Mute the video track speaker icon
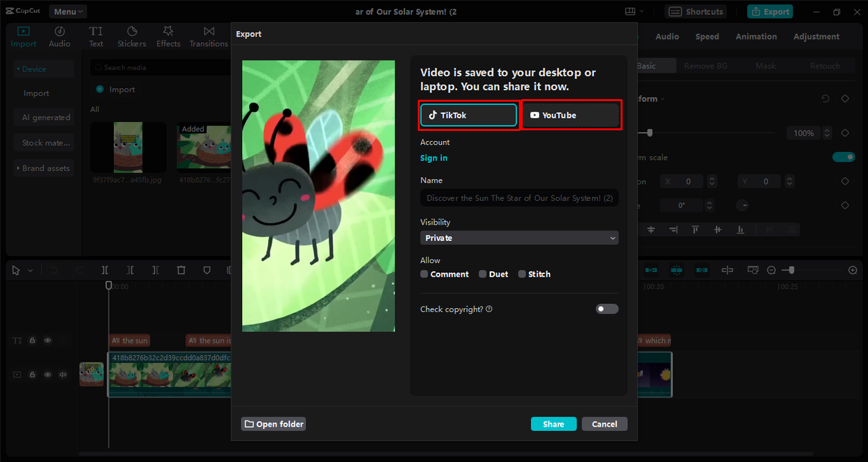Screen dimensions: 868x462 pyautogui.click(x=63, y=374)
